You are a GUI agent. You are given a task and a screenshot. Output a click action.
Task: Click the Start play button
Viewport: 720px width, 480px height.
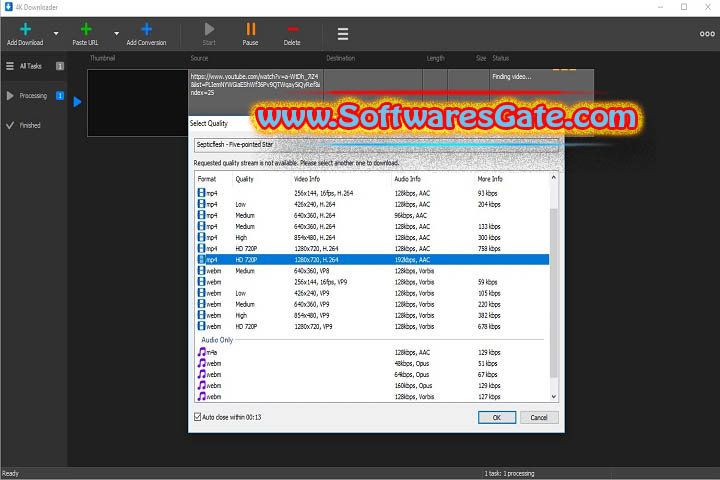tap(209, 29)
